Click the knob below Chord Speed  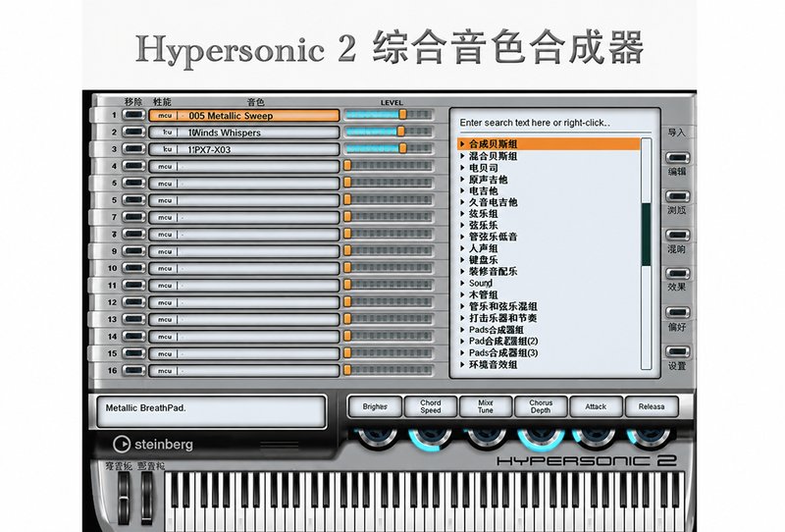(431, 438)
